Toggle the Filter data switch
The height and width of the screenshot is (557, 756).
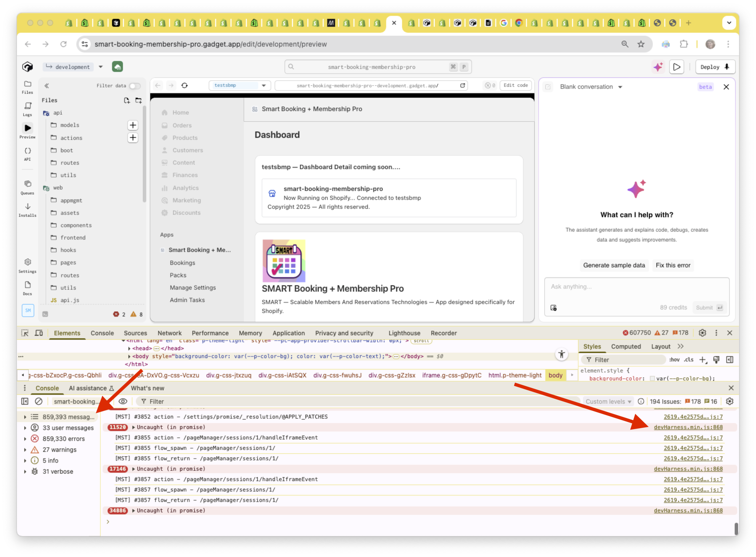tap(135, 86)
